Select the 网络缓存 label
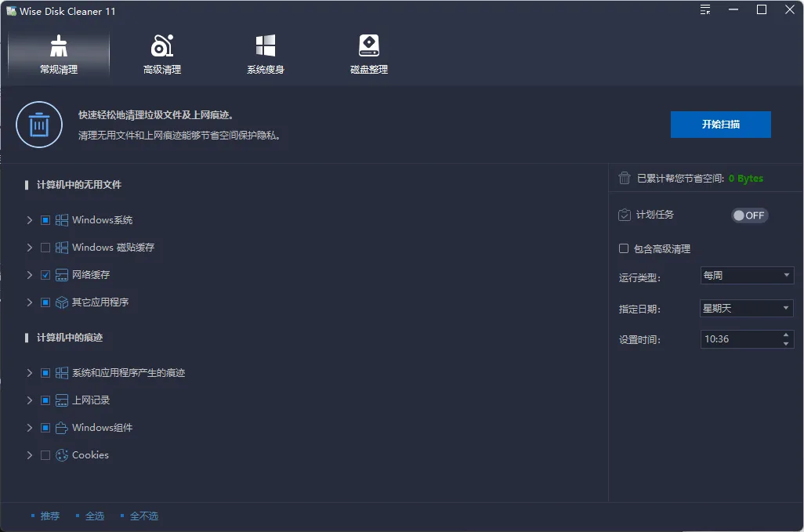The height and width of the screenshot is (532, 804). [x=91, y=275]
